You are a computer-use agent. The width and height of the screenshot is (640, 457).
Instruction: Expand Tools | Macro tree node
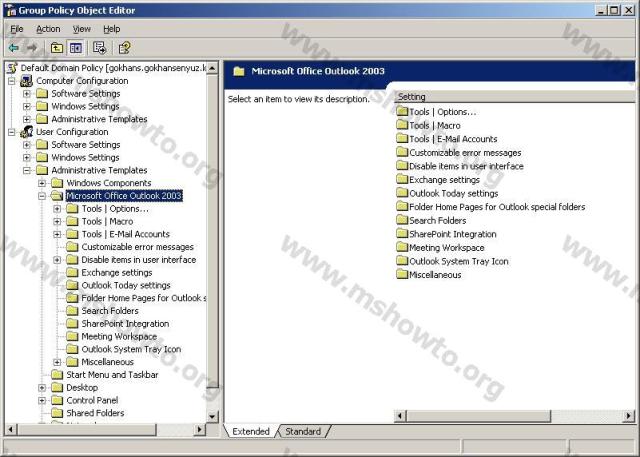tap(57, 221)
